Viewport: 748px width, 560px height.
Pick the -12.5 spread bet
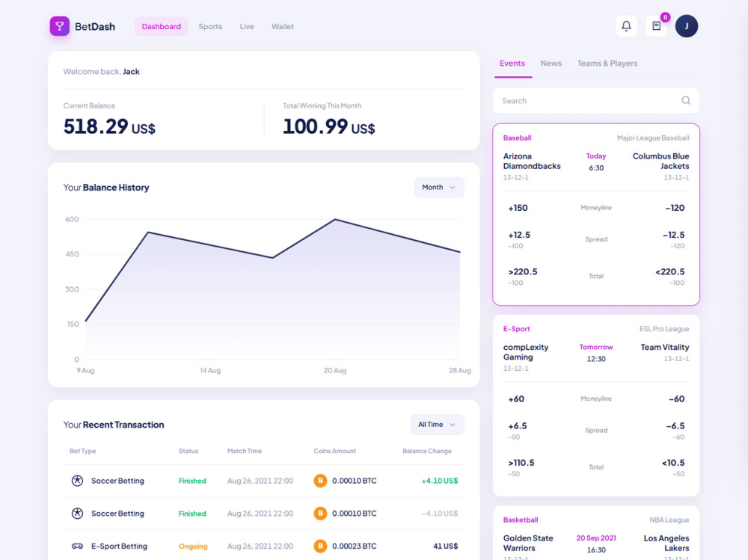(674, 239)
